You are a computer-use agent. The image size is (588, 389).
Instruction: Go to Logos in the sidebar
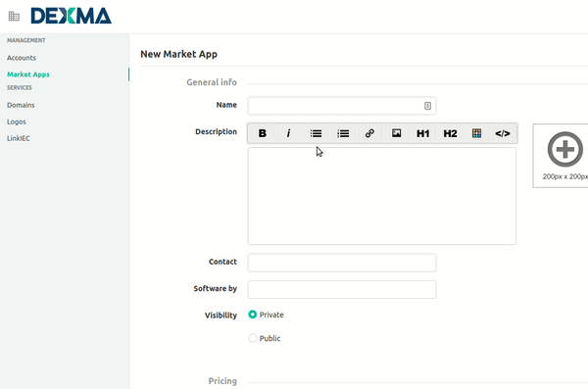[x=16, y=122]
